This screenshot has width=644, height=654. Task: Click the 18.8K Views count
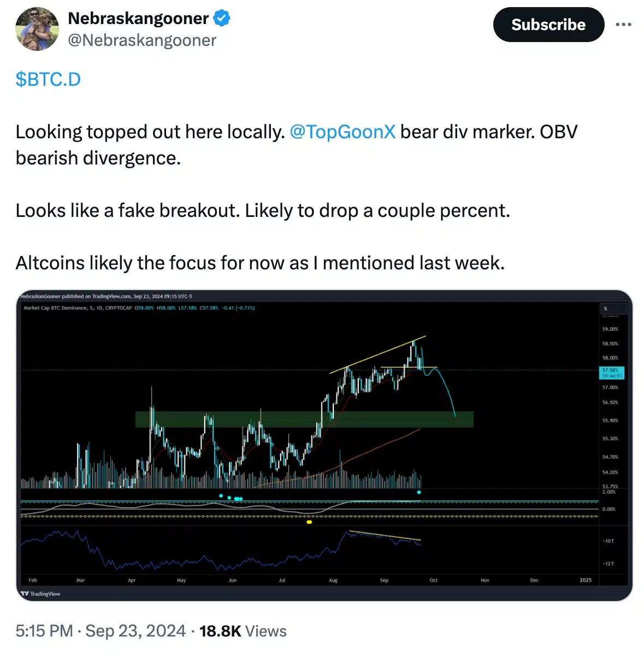pos(243,631)
